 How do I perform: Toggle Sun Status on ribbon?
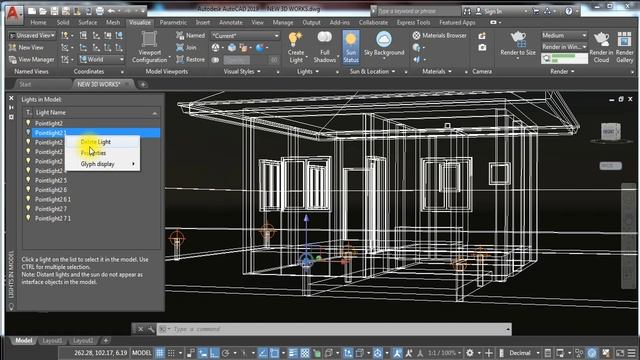351,47
